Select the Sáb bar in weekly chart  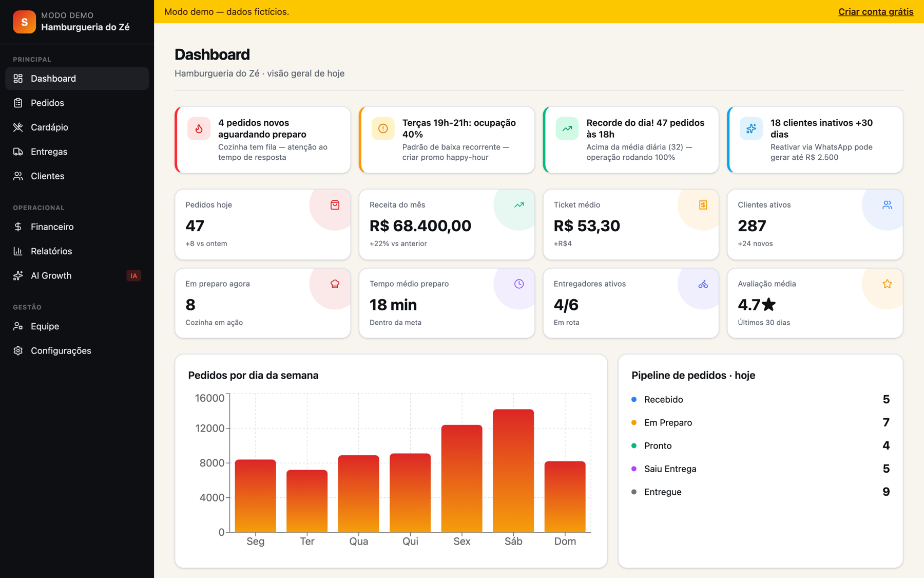[513, 470]
